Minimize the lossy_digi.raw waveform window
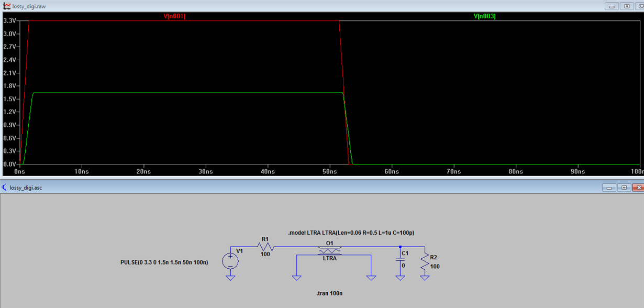 pyautogui.click(x=612, y=6)
